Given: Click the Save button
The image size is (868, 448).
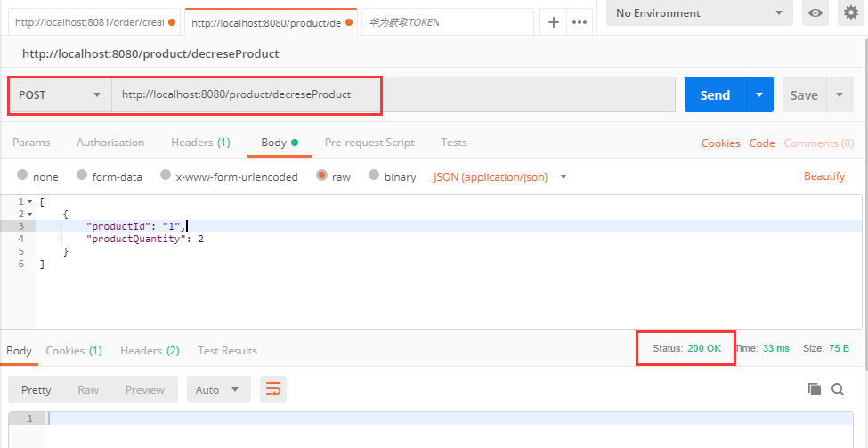Looking at the screenshot, I should tap(804, 94).
